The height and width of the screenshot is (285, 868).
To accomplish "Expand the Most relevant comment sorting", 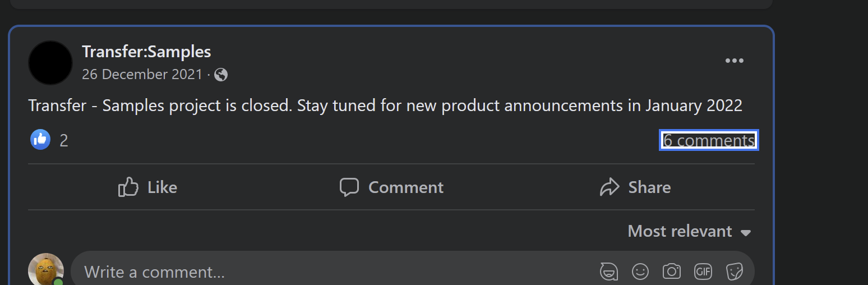I will (x=689, y=231).
